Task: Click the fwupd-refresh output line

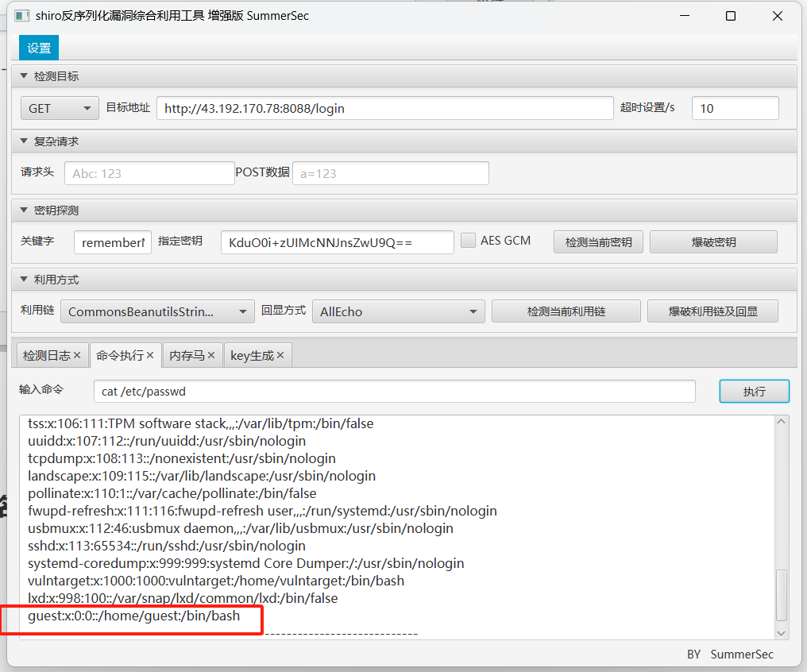Action: pyautogui.click(x=262, y=511)
